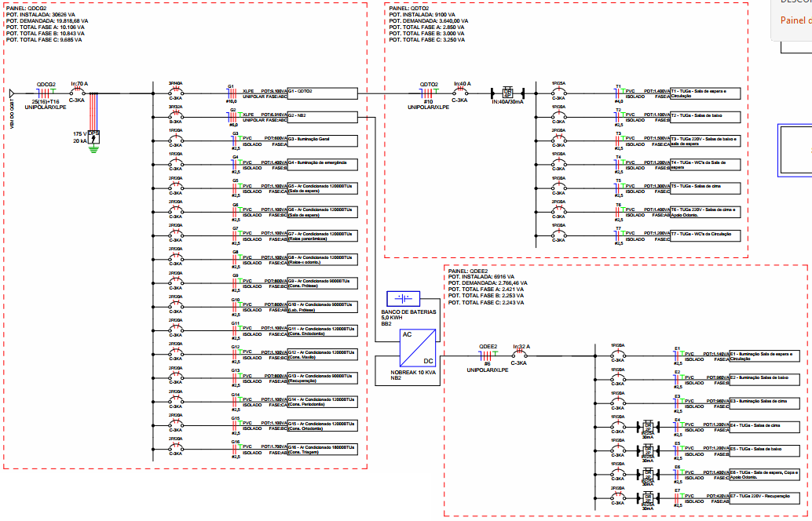Screen dimensions: 812x521
Task: Click the In:32 A breaker of QDEE2
Action: (519, 355)
